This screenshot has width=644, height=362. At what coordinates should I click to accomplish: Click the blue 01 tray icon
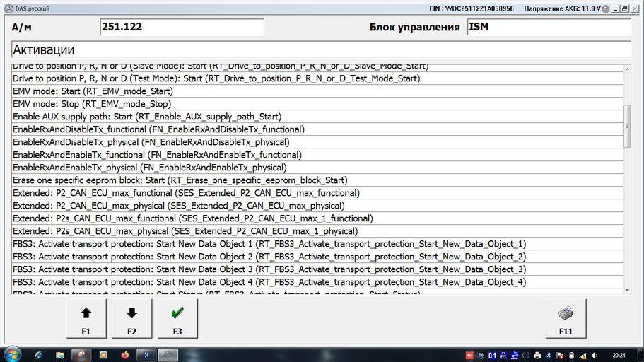tap(491, 356)
